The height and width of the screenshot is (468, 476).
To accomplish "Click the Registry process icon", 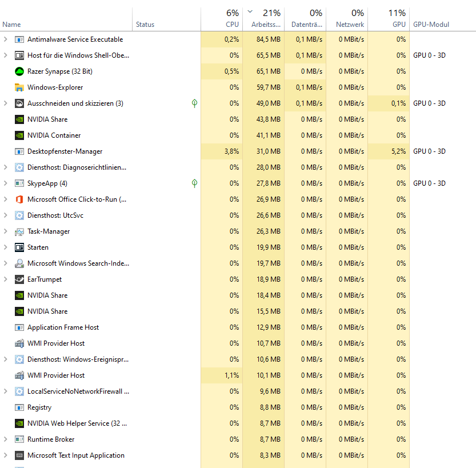I will pos(19,407).
